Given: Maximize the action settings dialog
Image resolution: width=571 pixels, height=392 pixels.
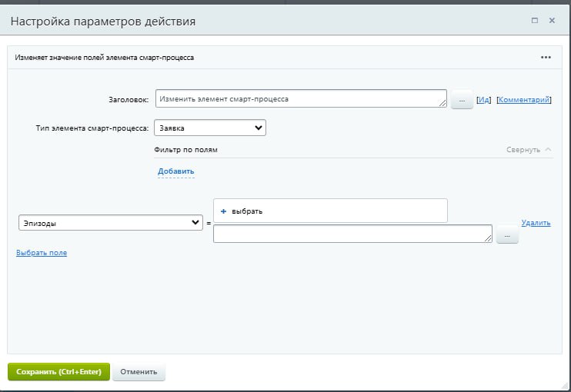Looking at the screenshot, I should [534, 22].
